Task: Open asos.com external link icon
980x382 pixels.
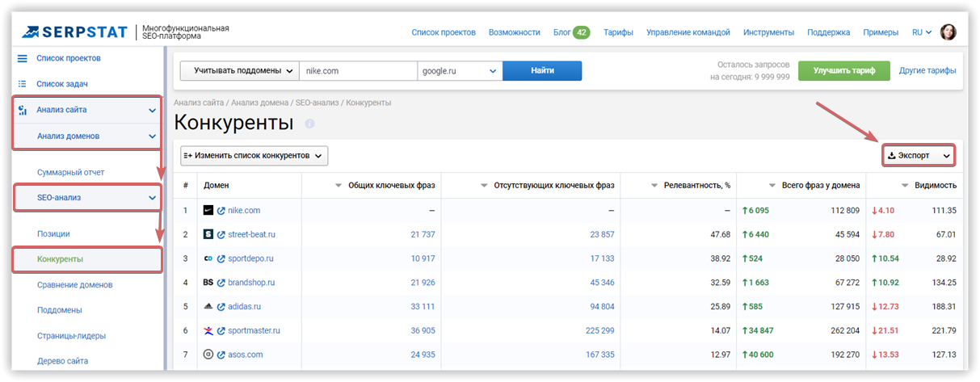Action: [x=221, y=355]
